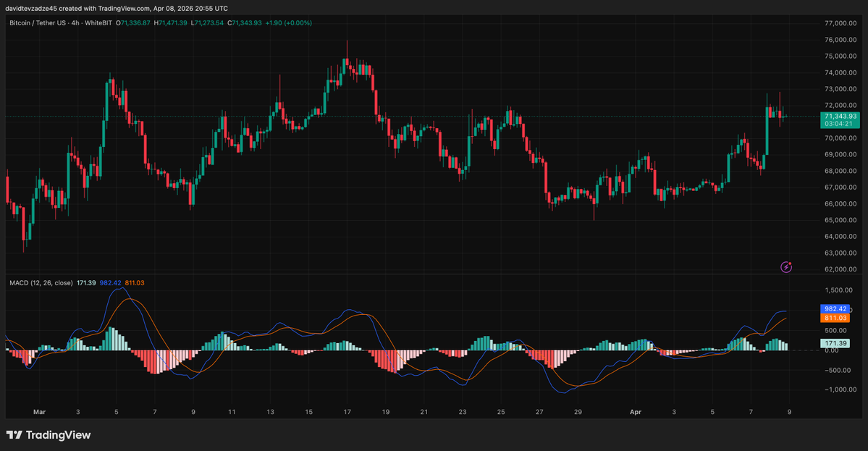Click the MACD (12, 26, close) indicator legend
The width and height of the screenshot is (868, 451).
click(x=41, y=282)
